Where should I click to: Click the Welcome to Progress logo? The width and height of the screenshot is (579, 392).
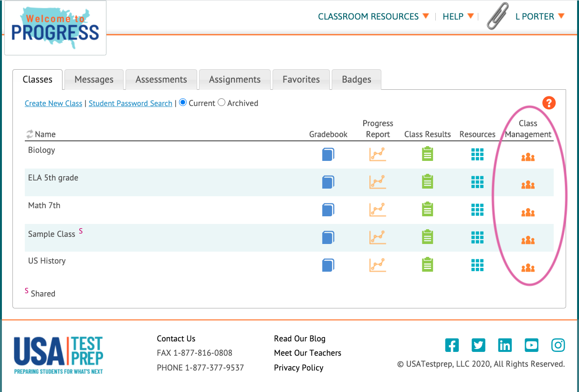(55, 28)
